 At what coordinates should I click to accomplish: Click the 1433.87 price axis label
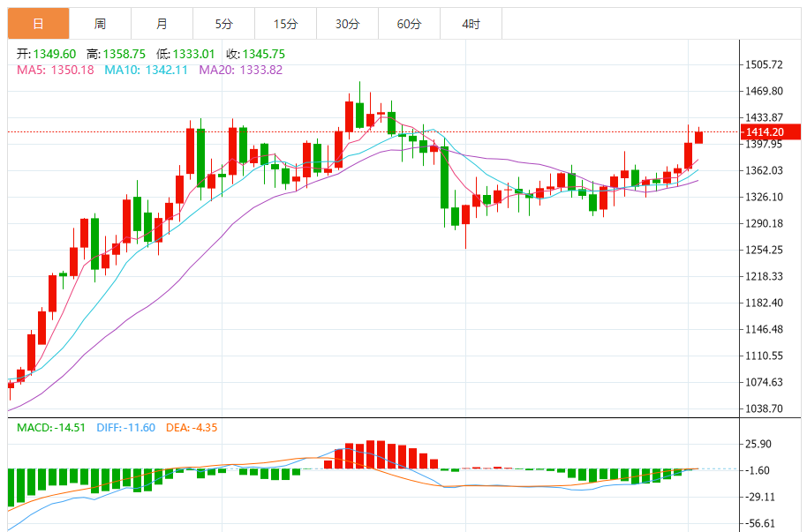click(x=765, y=117)
